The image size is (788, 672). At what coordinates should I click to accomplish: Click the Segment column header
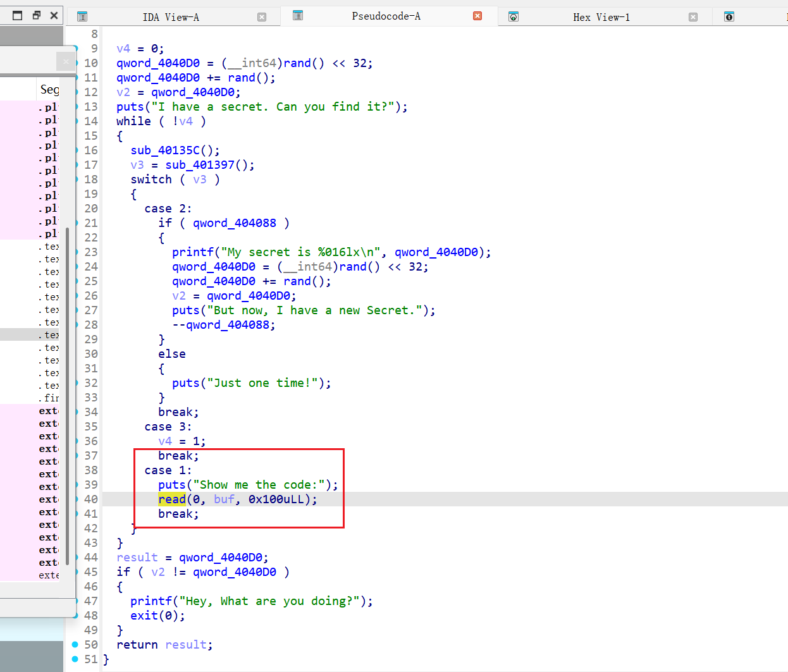pyautogui.click(x=49, y=90)
